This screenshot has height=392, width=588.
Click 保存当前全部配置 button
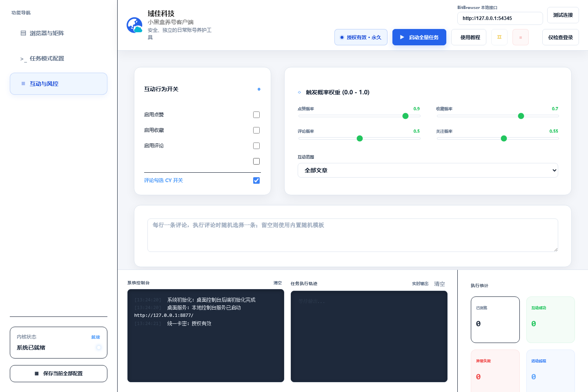coord(58,374)
